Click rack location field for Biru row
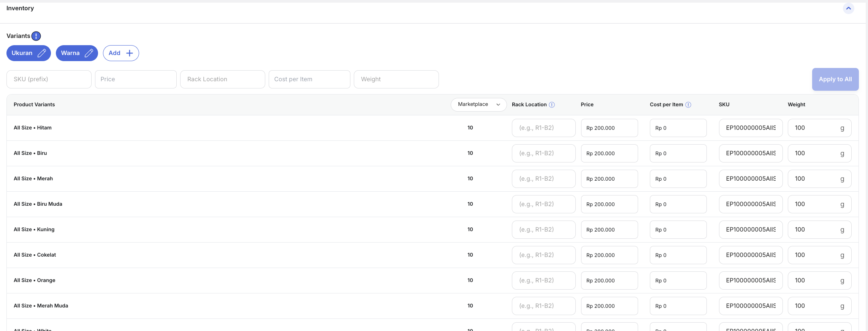868x331 pixels. point(544,153)
